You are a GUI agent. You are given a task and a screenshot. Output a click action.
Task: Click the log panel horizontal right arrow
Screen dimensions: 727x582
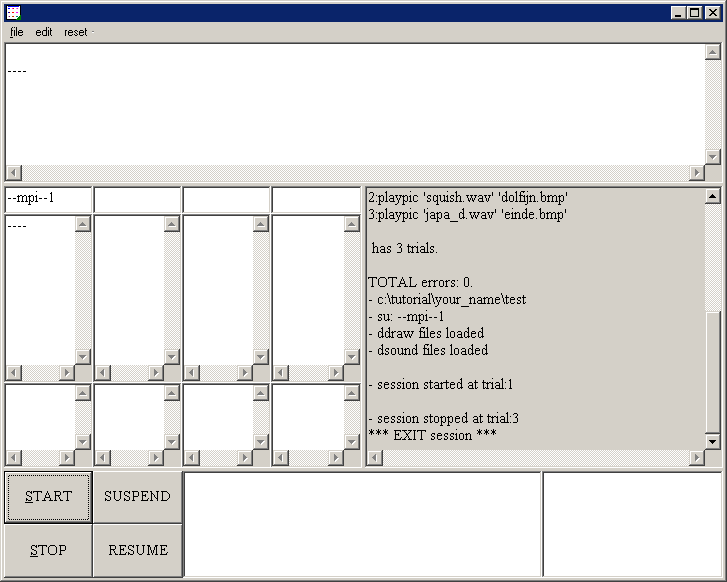tap(696, 458)
